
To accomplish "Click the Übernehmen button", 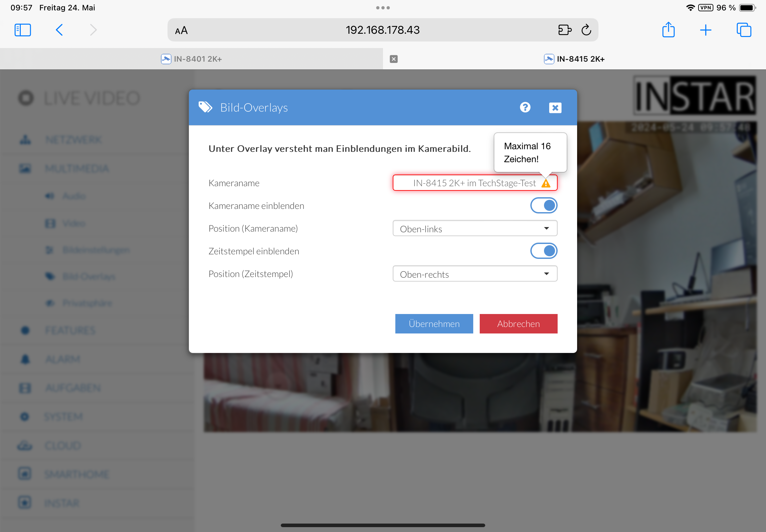I will (x=434, y=324).
